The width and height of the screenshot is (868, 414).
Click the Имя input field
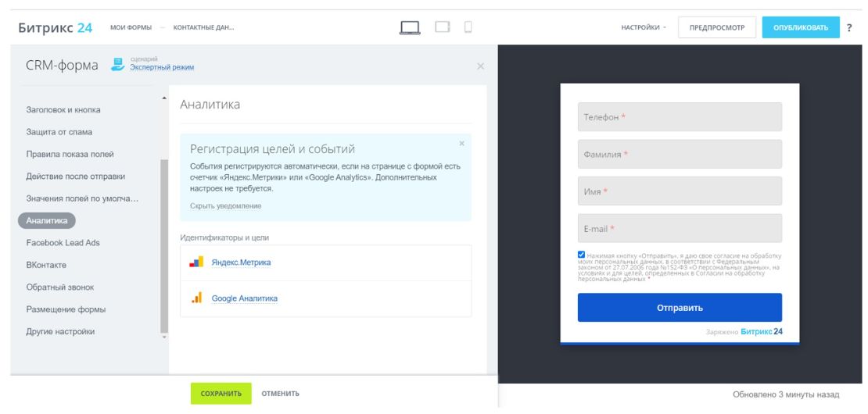(x=680, y=191)
